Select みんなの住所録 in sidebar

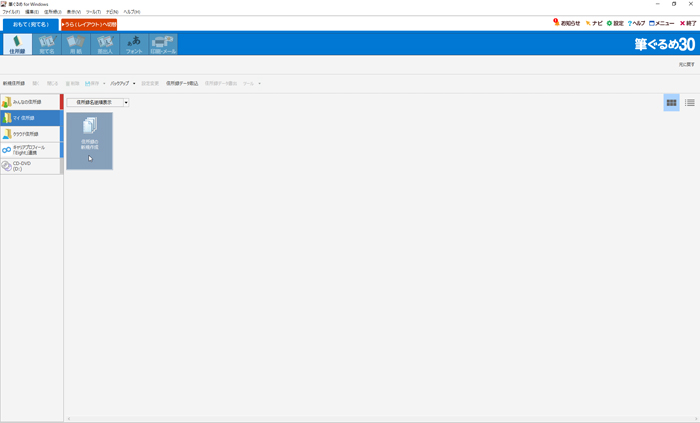click(x=30, y=102)
